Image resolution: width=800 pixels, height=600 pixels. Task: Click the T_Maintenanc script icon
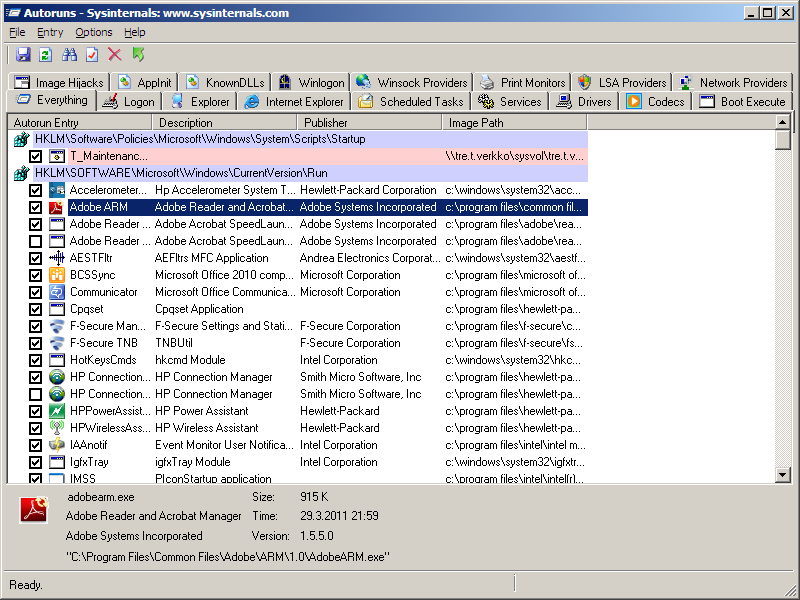56,156
